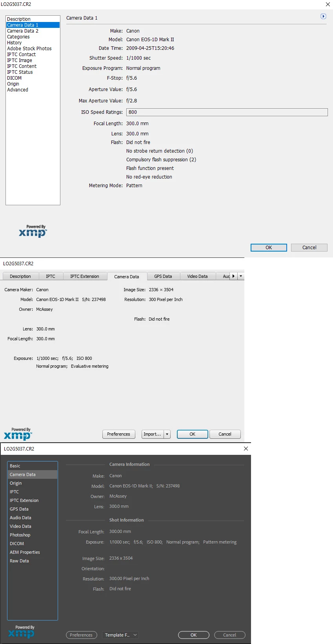Switch to the IPTC Extension tab

[x=85, y=276]
